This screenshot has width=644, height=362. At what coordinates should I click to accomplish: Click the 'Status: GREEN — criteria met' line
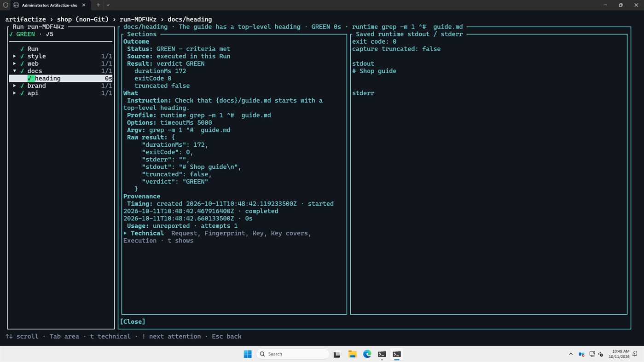[x=179, y=49]
